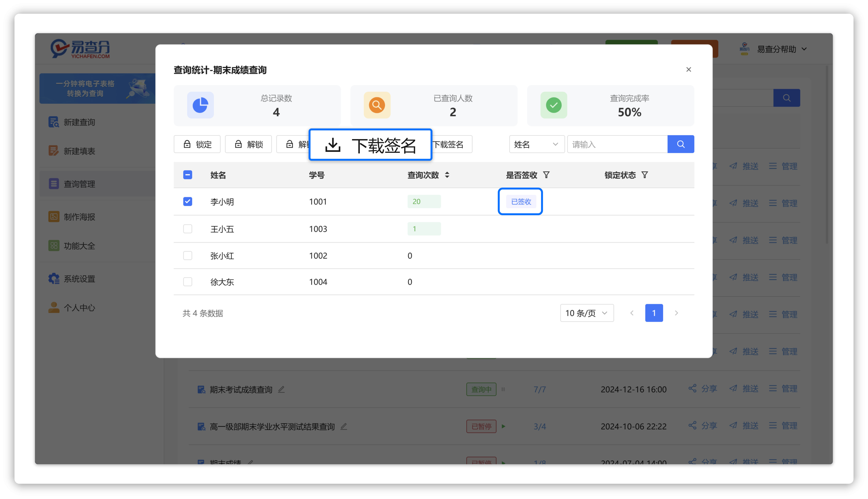
Task: Click 管理 for 期末考试成绩查询
Action: (x=783, y=389)
